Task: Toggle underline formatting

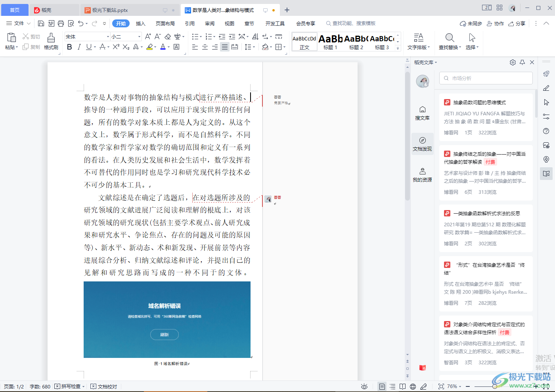Action: (x=88, y=47)
